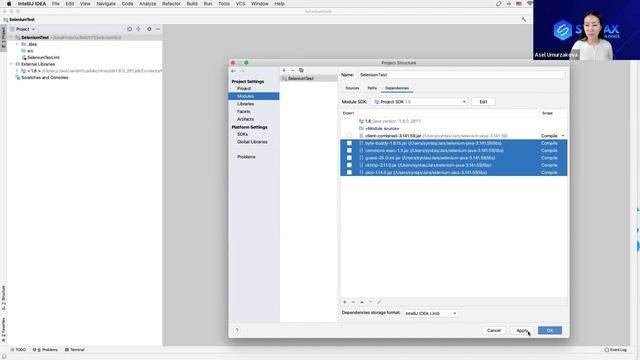Toggle export checkbox for guava jar
This screenshot has height=360, width=640.
[349, 158]
